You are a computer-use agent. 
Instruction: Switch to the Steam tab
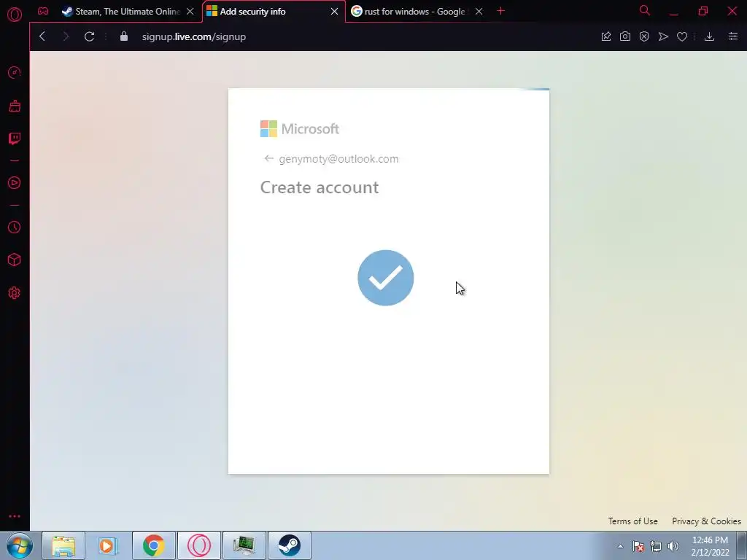121,12
